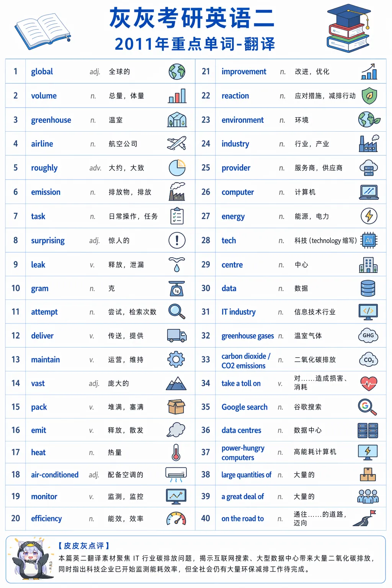
Task: Click the water drop icon for leak
Action: (x=177, y=265)
